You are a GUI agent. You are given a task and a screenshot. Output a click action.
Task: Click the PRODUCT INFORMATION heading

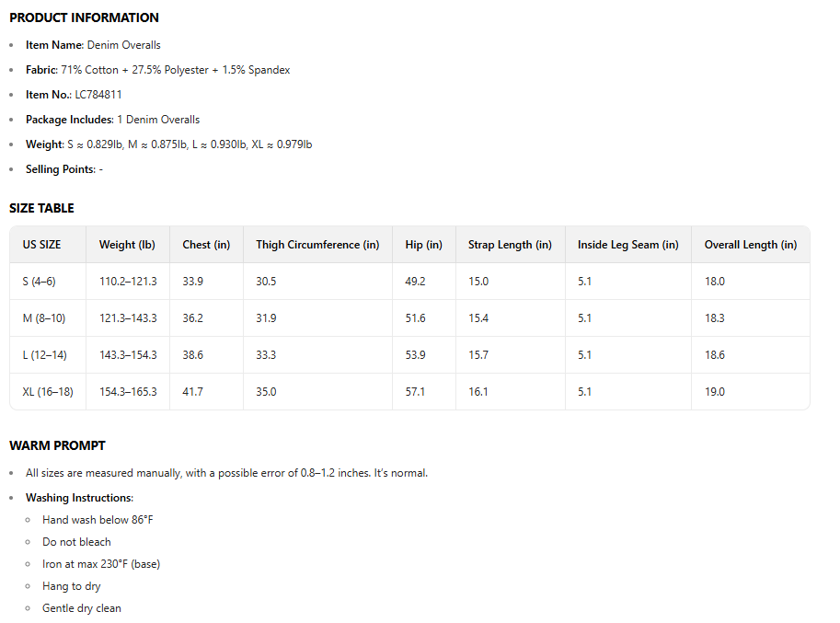tap(84, 17)
